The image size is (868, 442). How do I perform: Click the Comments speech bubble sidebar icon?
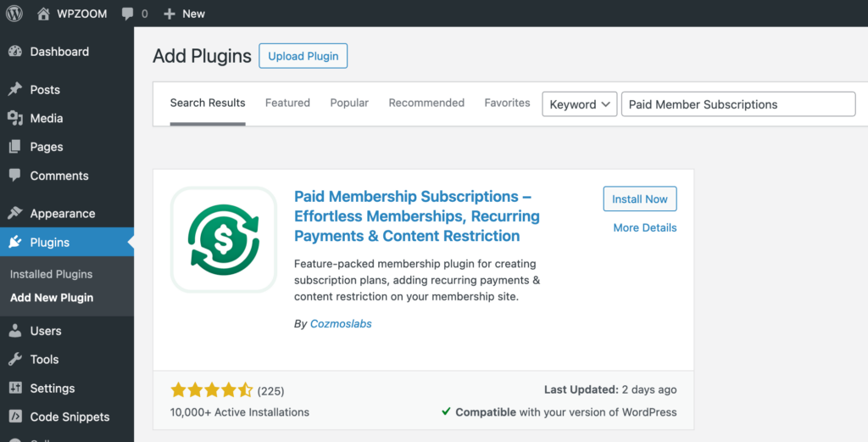(15, 176)
